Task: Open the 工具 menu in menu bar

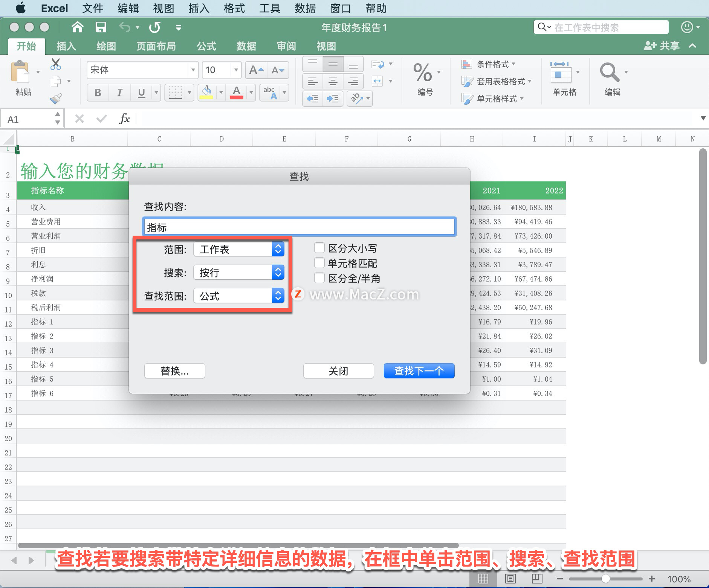Action: click(270, 8)
